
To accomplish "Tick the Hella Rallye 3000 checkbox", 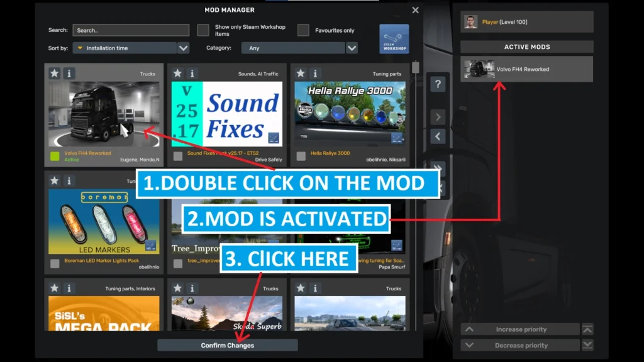I will (x=301, y=156).
